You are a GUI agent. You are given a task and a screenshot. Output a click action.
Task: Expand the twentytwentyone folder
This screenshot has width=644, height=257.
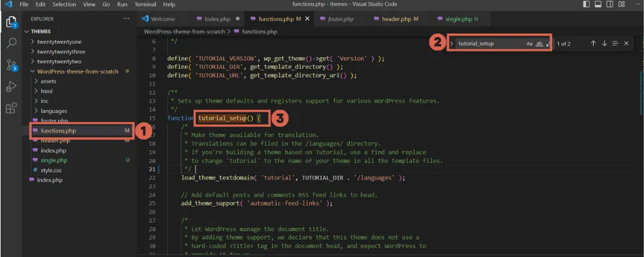(34, 42)
